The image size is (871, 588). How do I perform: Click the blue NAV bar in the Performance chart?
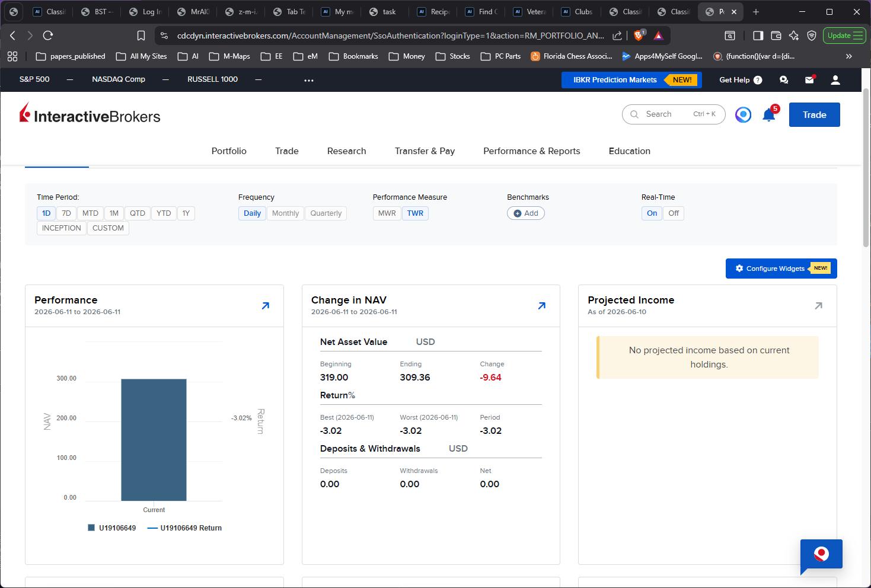[x=154, y=440]
